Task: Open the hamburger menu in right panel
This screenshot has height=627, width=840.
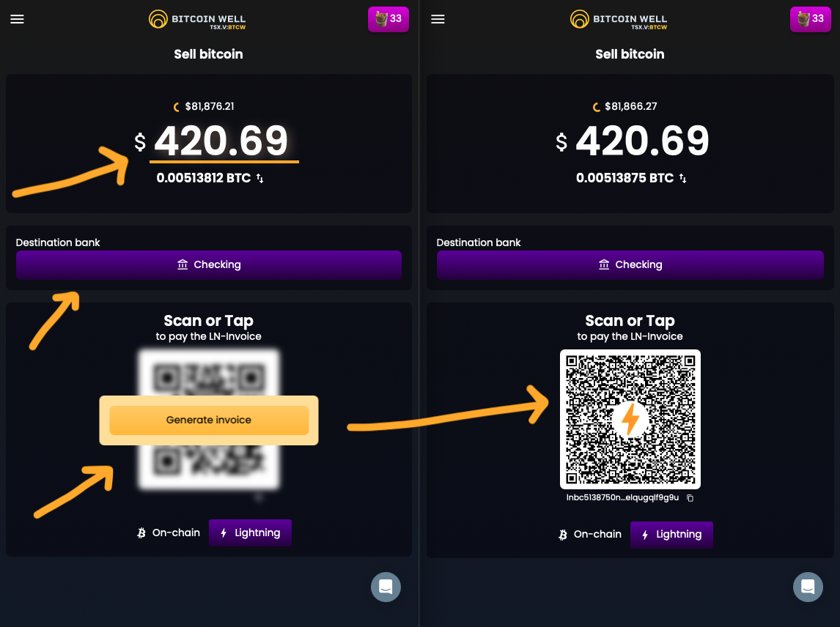Action: click(438, 20)
